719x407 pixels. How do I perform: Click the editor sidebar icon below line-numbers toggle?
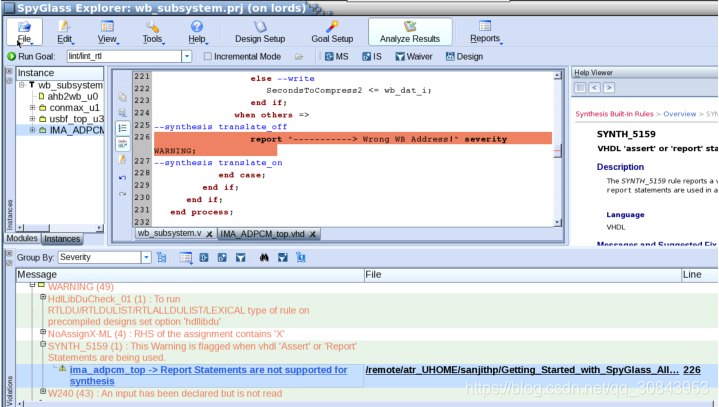[122, 144]
